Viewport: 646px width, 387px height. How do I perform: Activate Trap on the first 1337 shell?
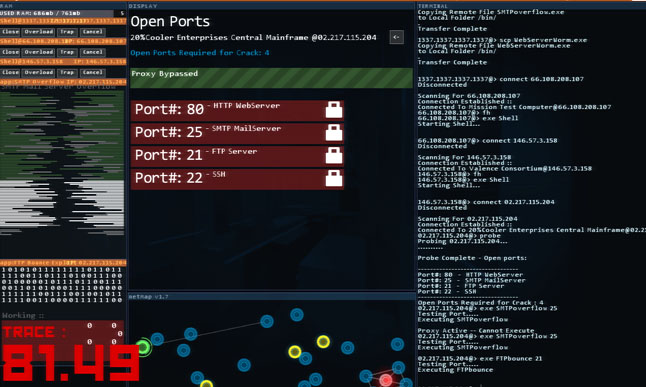tap(67, 32)
